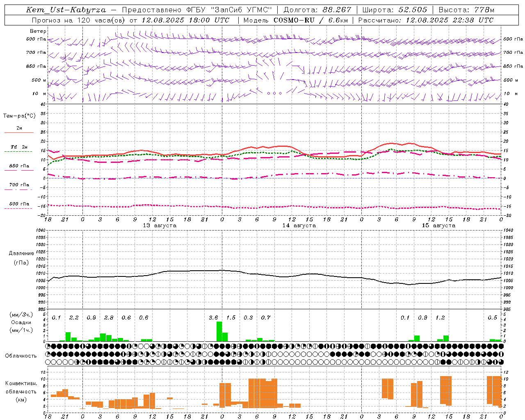
Task: Click the 700 гПа temperature legend entry
Action: [x=19, y=185]
